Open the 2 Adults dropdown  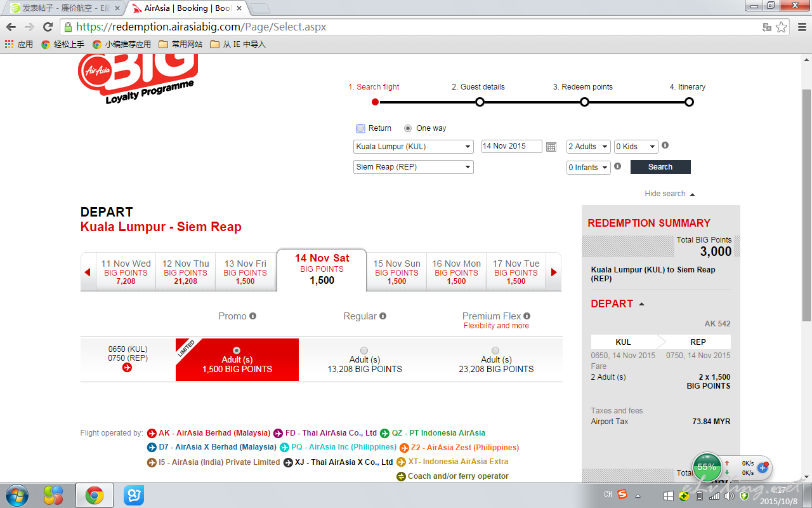click(589, 147)
